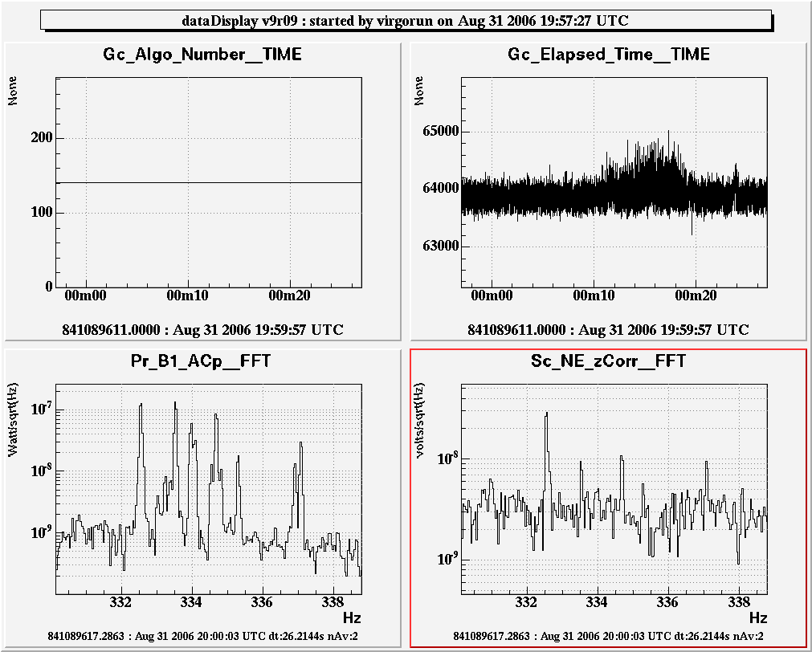Screen dimensions: 812x652
Task: Click the 338 frequency tick in Sc_NE_zCorr plot
Action: tap(739, 603)
